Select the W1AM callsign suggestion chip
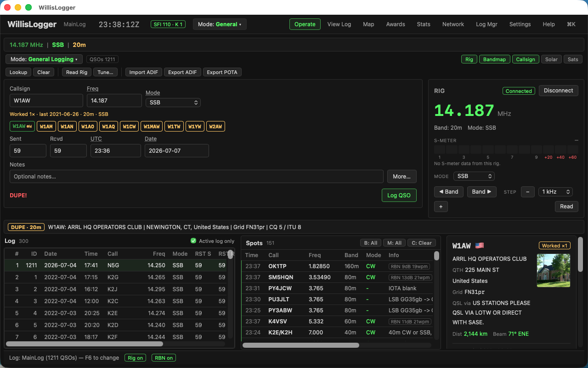Viewport: 588px width, 368px height. coord(46,126)
